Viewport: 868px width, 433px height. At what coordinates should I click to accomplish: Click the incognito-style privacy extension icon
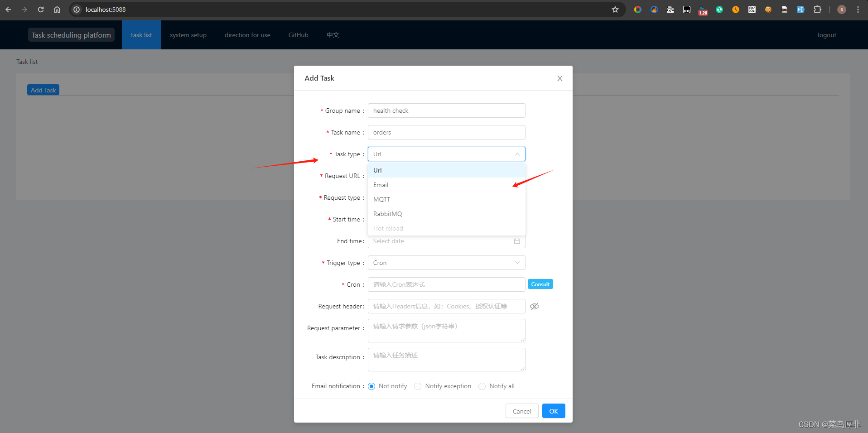point(784,10)
